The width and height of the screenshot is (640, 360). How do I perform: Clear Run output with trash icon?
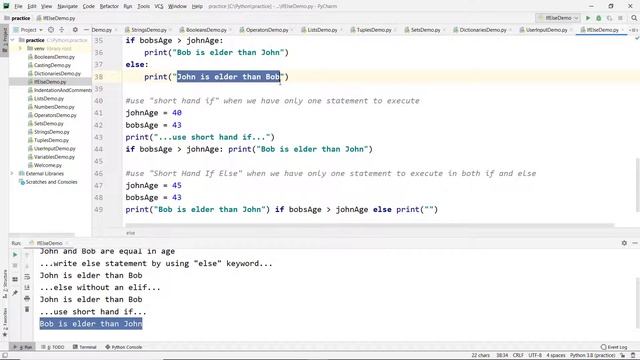(x=27, y=309)
